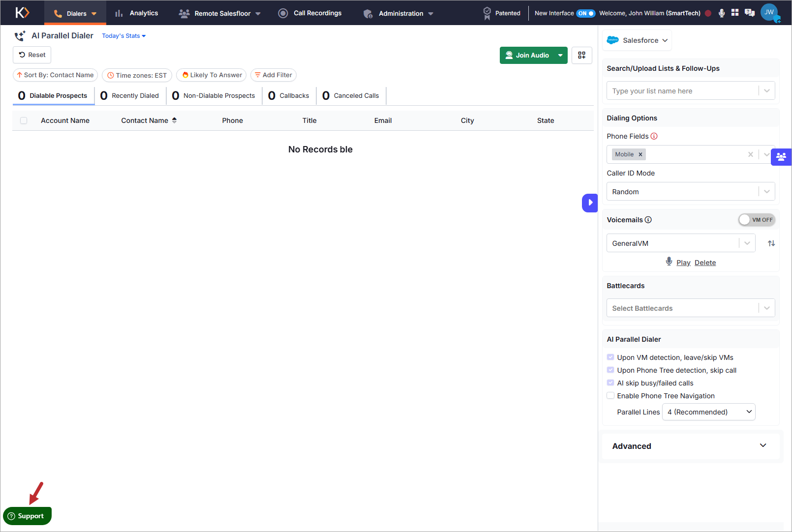Open the apps grid icon in the header
This screenshot has width=792, height=532.
[x=735, y=12]
